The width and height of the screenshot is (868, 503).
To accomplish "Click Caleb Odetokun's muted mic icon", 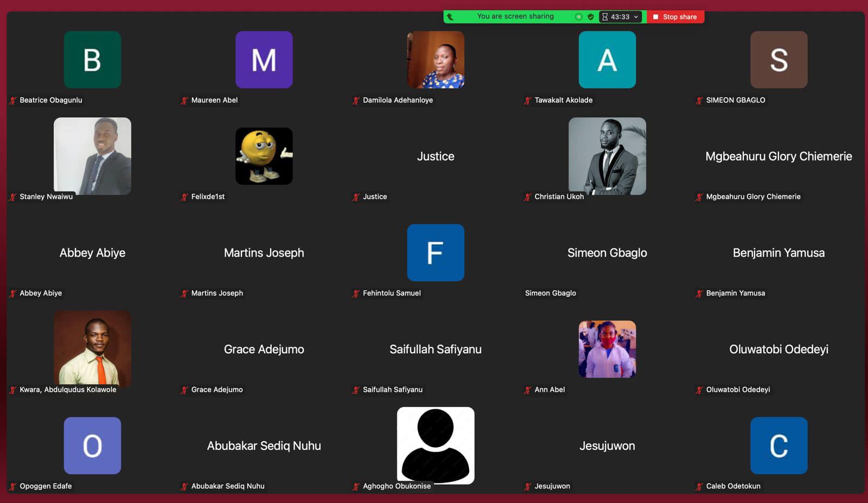I will pyautogui.click(x=699, y=487).
